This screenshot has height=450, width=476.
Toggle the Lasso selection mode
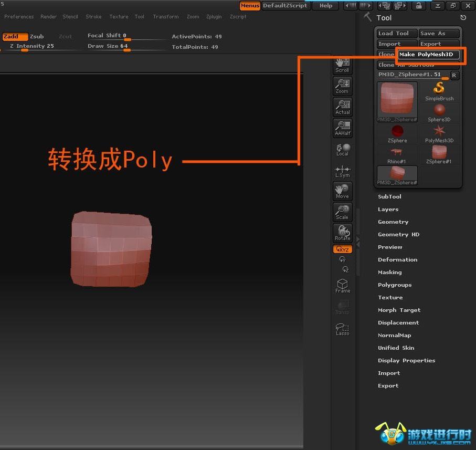click(342, 329)
